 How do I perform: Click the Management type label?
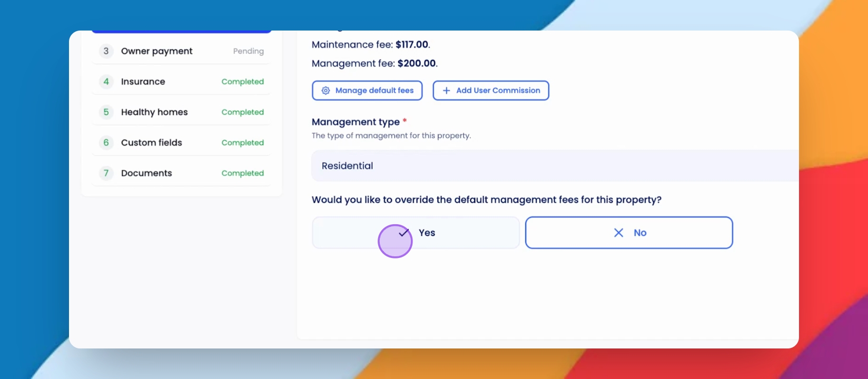click(x=356, y=122)
